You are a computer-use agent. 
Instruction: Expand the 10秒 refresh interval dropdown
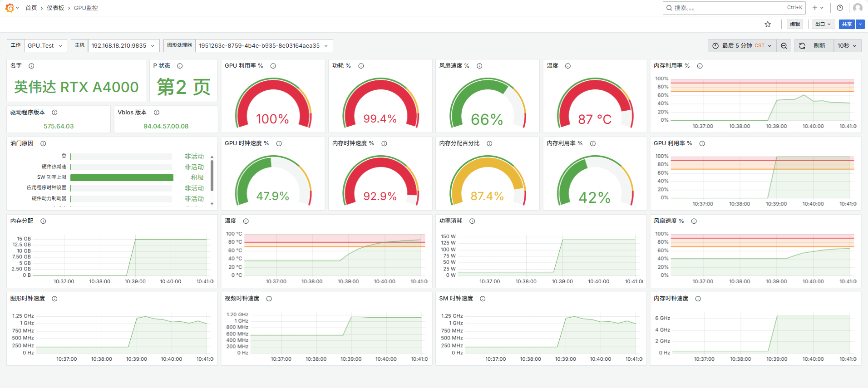click(847, 46)
